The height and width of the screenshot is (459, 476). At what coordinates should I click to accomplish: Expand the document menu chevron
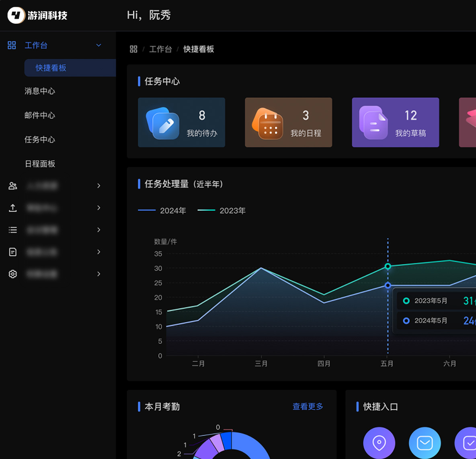click(x=98, y=252)
